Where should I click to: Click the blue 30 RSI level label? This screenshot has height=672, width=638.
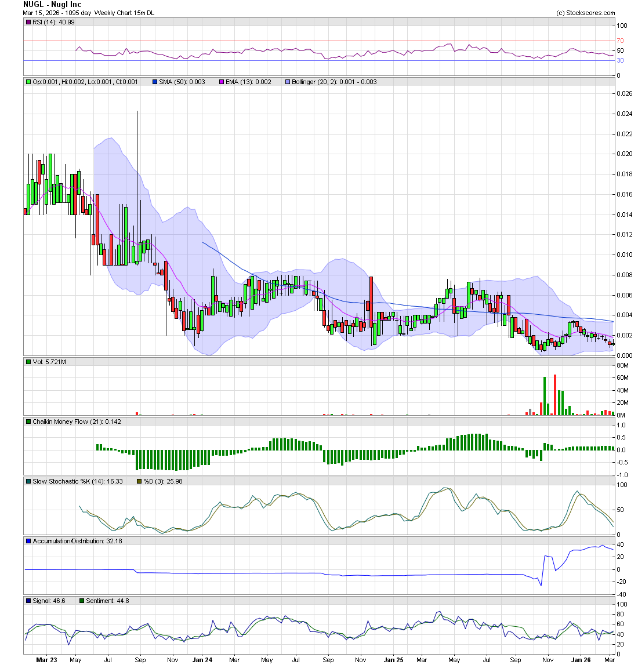[620, 60]
